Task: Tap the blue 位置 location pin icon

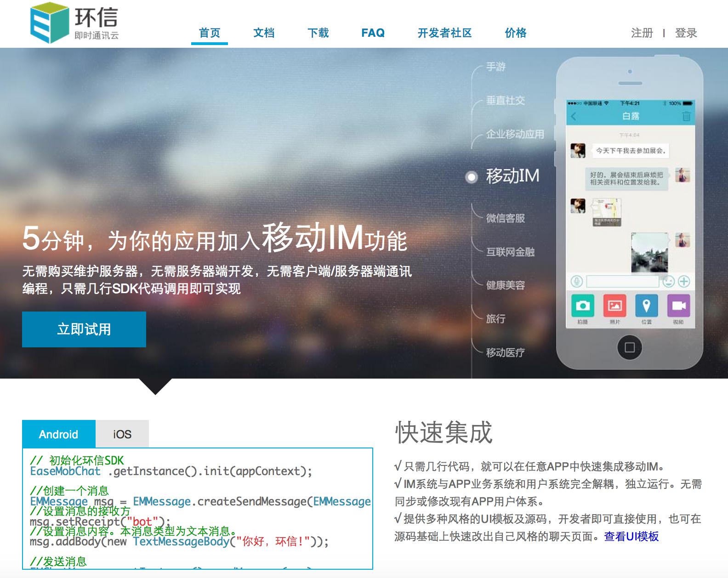Action: 646,306
